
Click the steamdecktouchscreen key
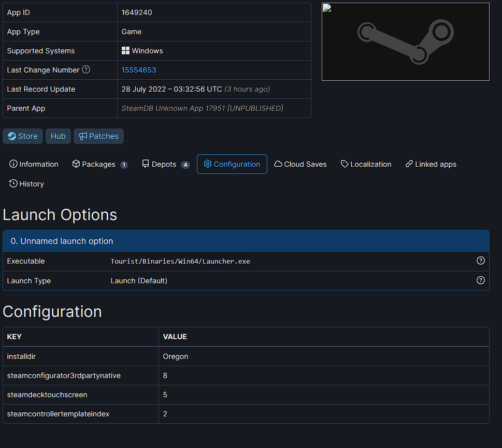[47, 395]
